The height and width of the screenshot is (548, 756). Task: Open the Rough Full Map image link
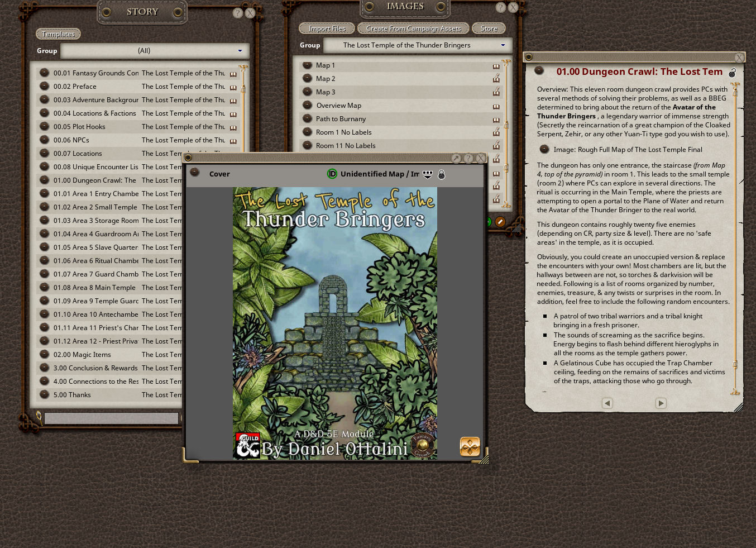tap(544, 149)
